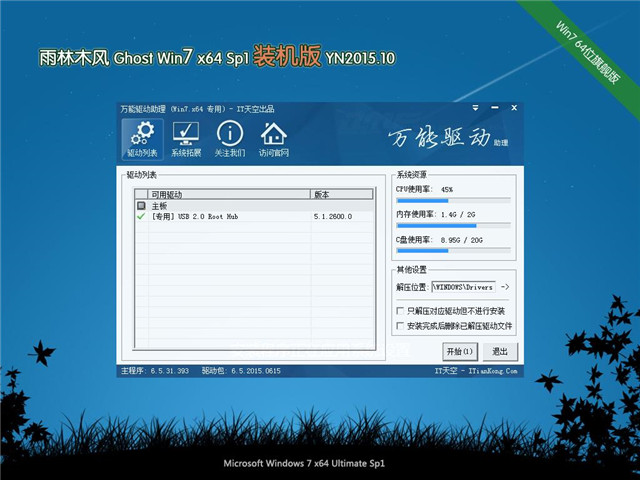Minimize the 万能驱动助理 window
This screenshot has height=480, width=640.
495,108
